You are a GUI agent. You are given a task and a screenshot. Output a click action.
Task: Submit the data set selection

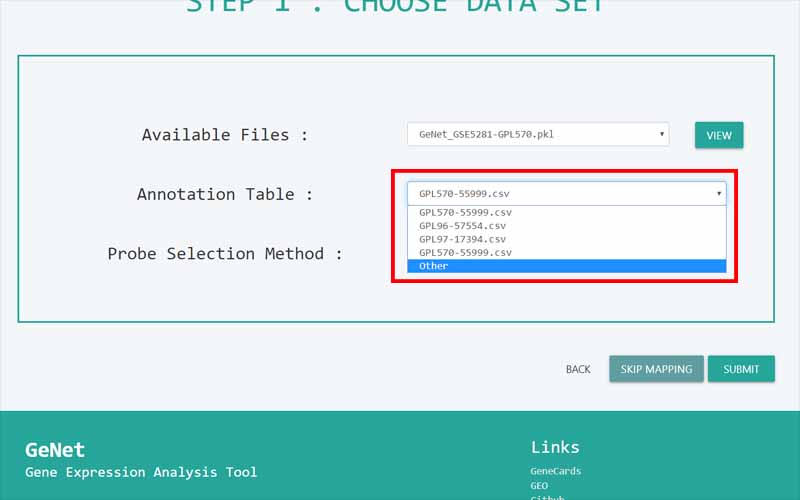741,369
